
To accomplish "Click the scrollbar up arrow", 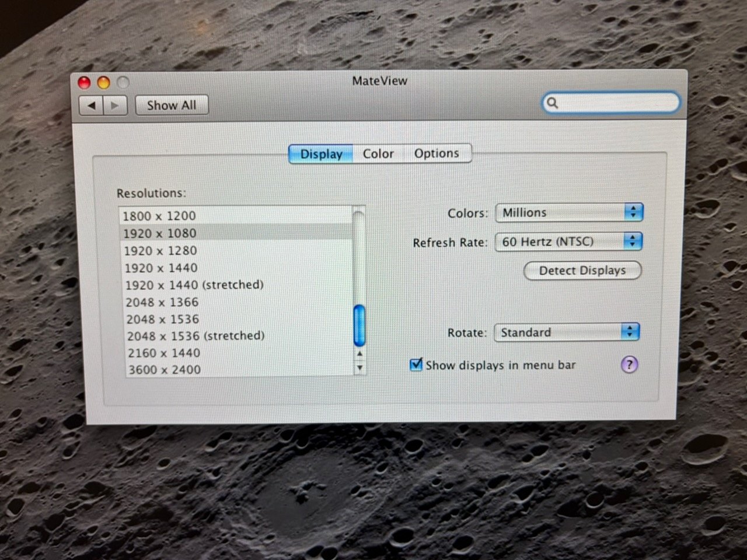I will 359,353.
